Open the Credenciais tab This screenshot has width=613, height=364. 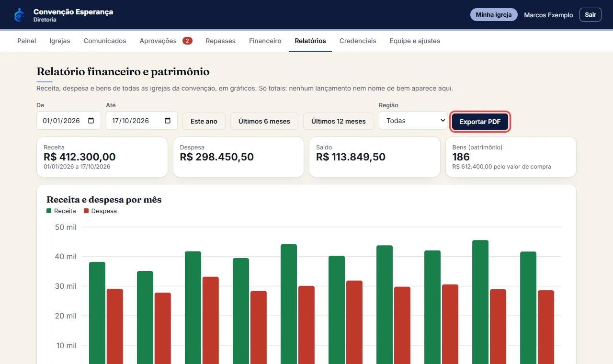click(x=358, y=41)
